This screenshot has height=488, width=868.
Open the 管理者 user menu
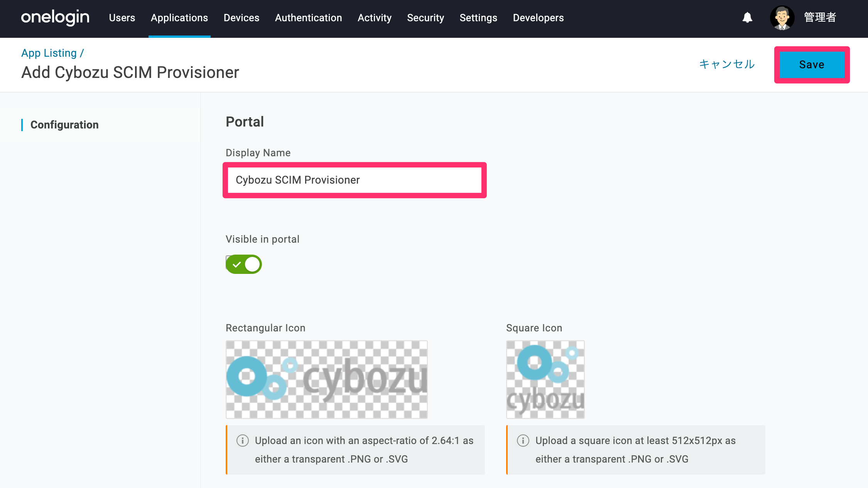coord(820,17)
